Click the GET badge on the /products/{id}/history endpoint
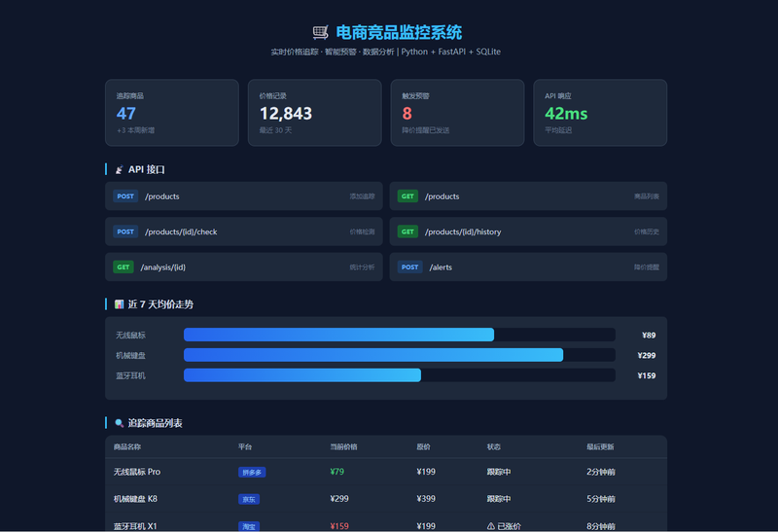 click(407, 231)
